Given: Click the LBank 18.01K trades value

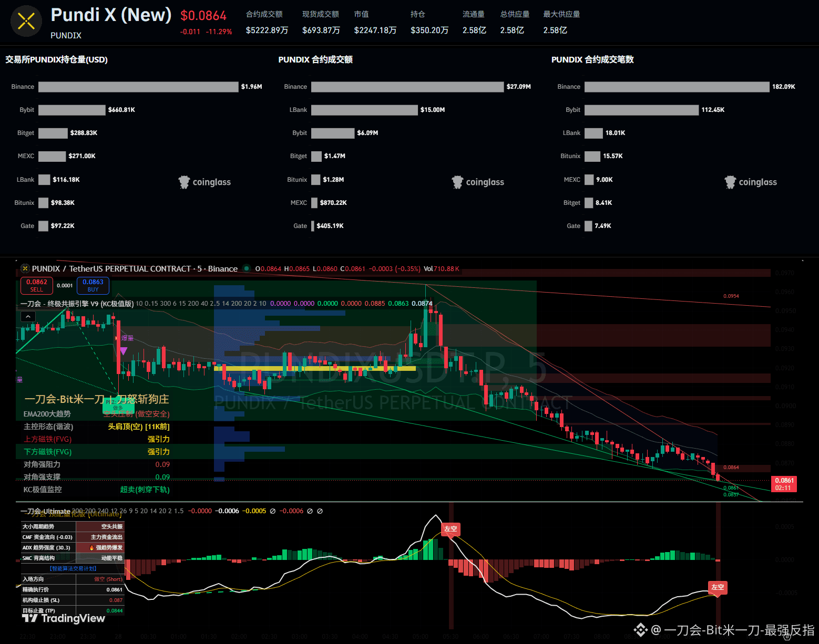Looking at the screenshot, I should [616, 133].
